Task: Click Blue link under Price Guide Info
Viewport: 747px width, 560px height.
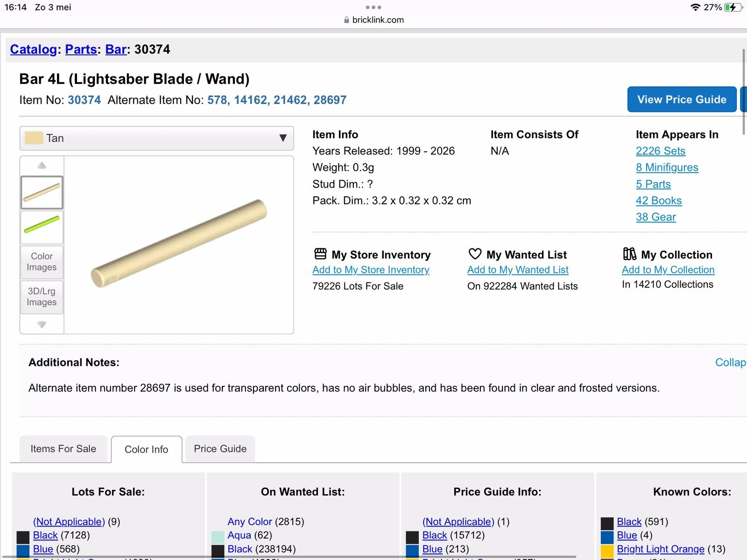Action: [432, 549]
